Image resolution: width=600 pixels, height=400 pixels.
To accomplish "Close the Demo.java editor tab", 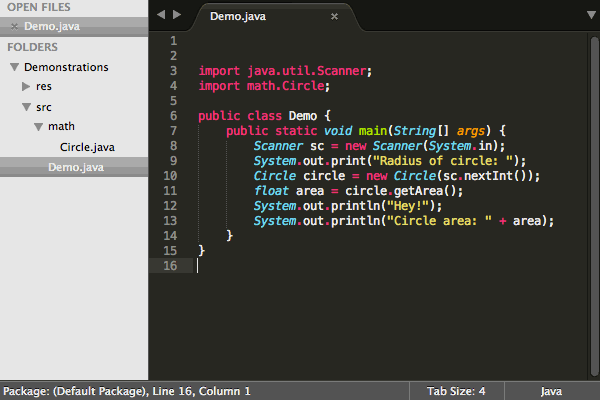I will click(x=334, y=16).
